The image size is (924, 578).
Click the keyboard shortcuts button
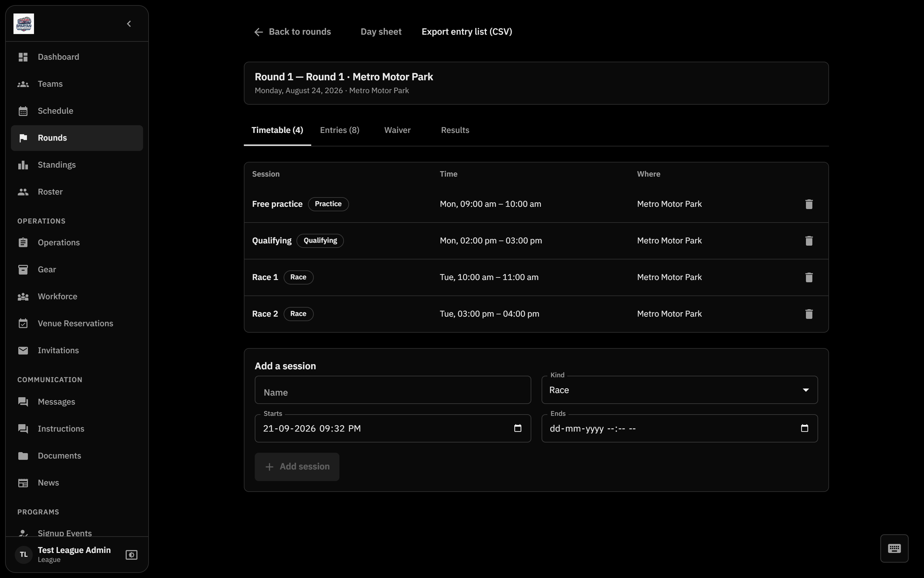[894, 548]
